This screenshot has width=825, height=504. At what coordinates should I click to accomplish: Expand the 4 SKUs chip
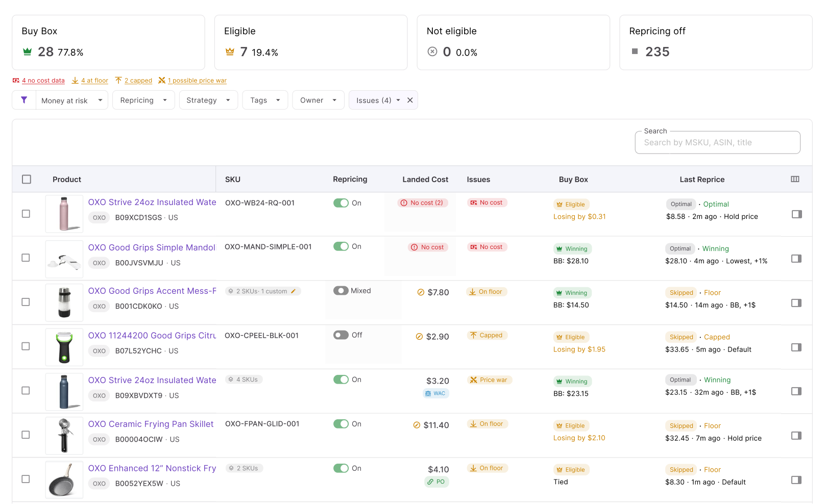tap(244, 380)
